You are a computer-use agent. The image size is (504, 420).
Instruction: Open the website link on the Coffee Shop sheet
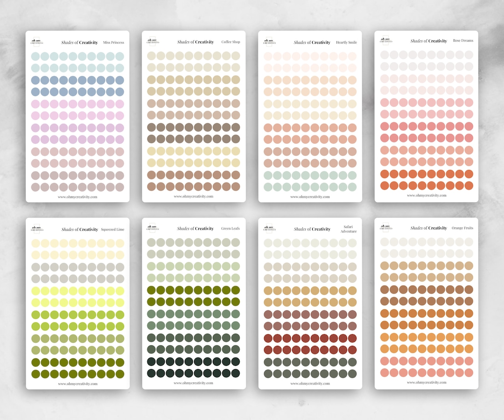click(194, 196)
